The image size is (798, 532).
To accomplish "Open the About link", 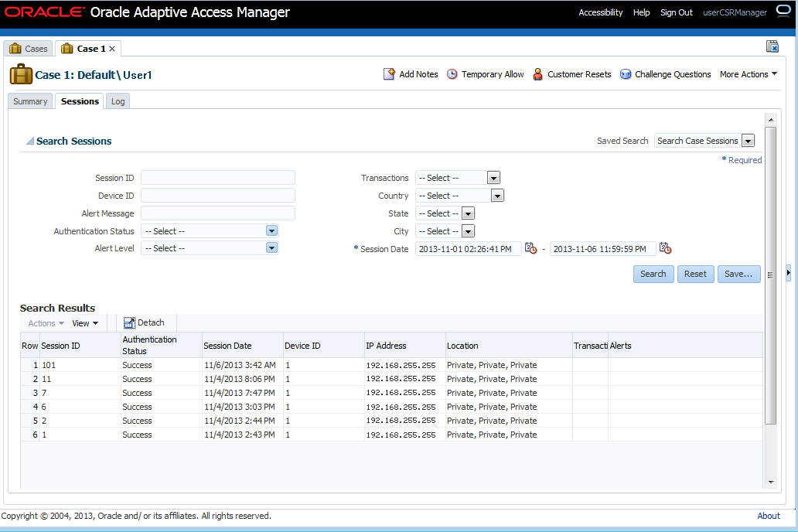I will pyautogui.click(x=769, y=516).
